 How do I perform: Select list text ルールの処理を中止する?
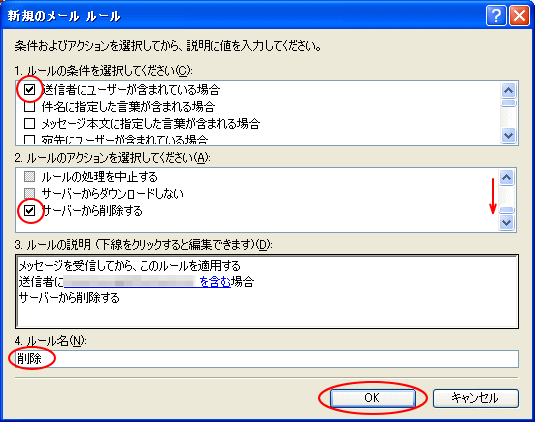(100, 177)
